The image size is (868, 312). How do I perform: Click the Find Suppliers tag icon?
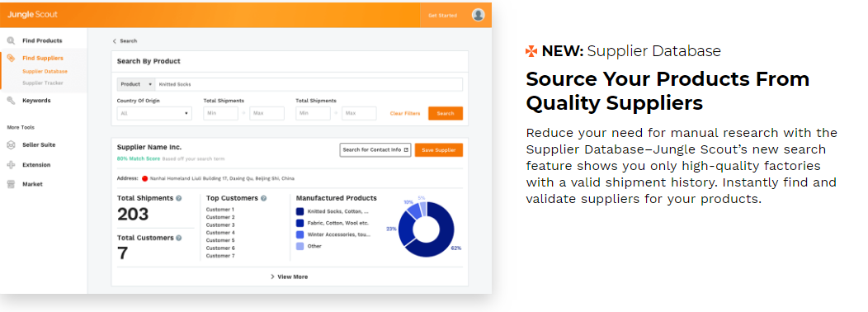11,58
